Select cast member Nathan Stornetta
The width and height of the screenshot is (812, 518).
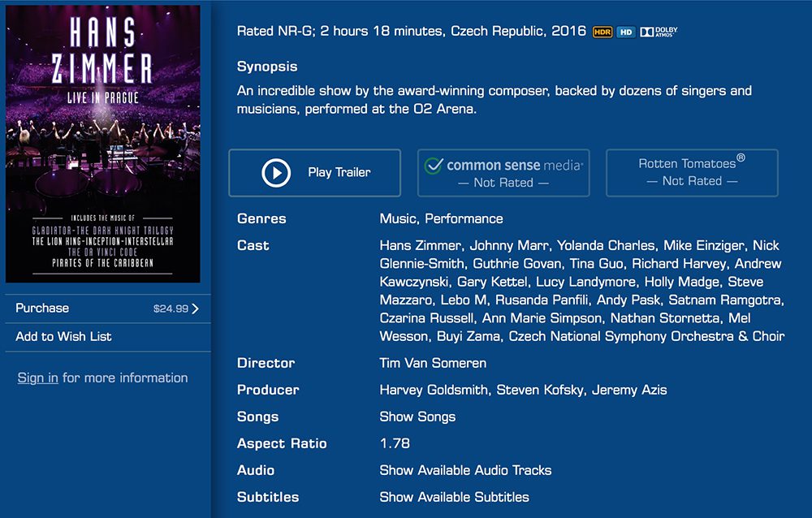665,318
